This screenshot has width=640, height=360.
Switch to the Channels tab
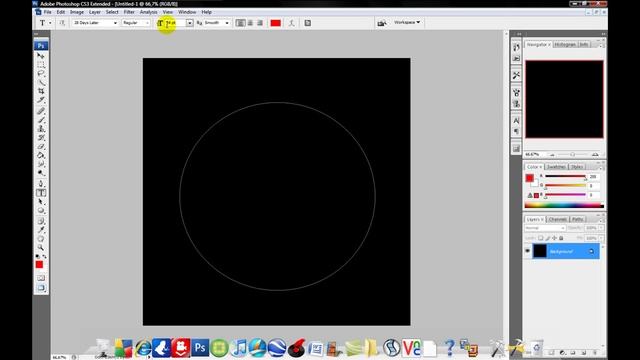point(558,219)
